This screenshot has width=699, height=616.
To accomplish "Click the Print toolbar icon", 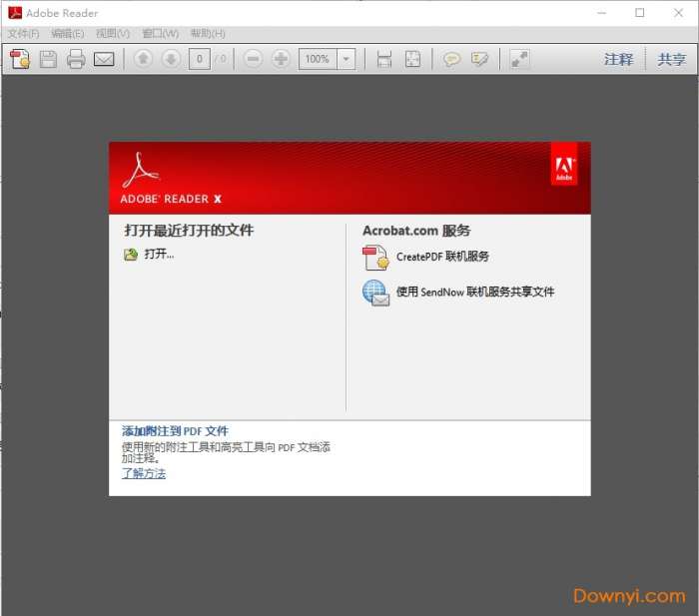I will [76, 59].
